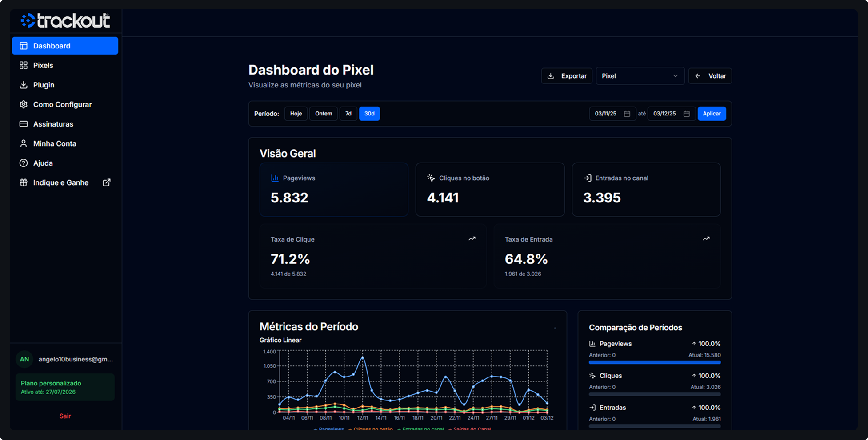
Task: Open the Pixels menu item
Action: [x=43, y=65]
